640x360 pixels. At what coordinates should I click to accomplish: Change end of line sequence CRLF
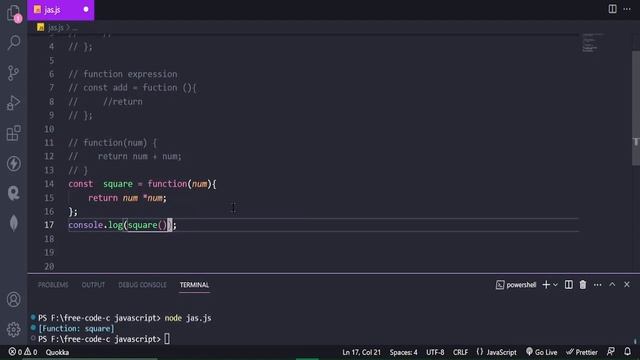[460, 352]
